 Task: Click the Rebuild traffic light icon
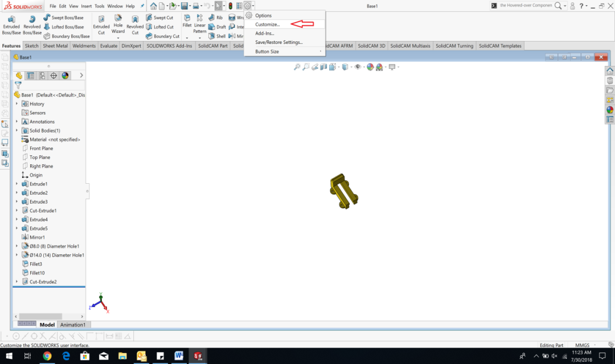[x=230, y=6]
